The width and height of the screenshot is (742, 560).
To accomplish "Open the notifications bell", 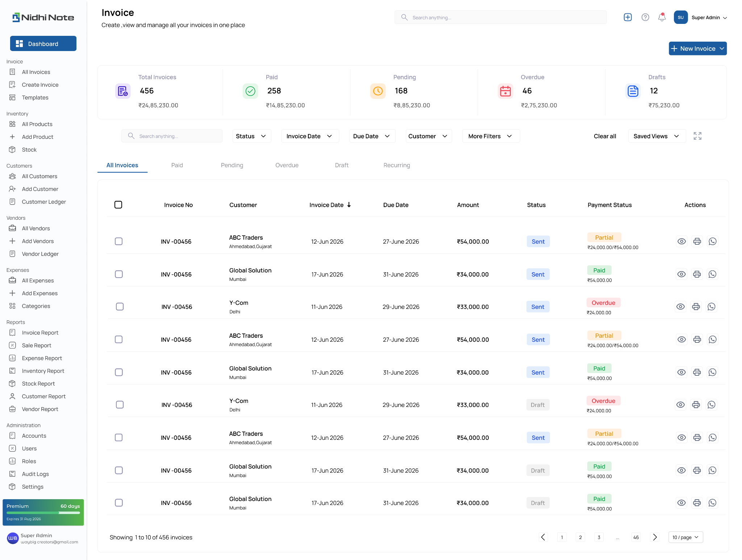I will tap(662, 17).
